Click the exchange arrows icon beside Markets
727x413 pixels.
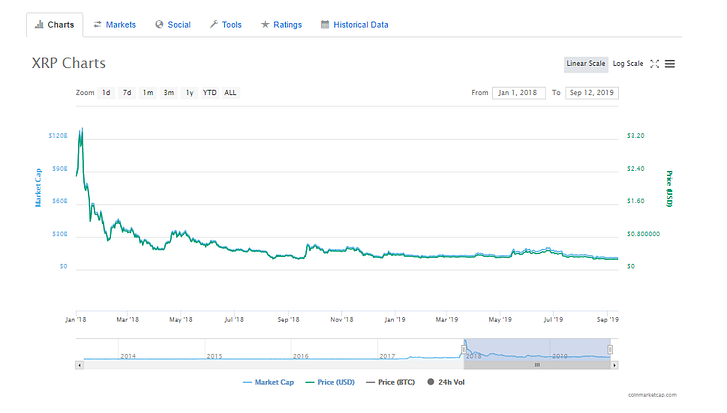click(x=97, y=25)
